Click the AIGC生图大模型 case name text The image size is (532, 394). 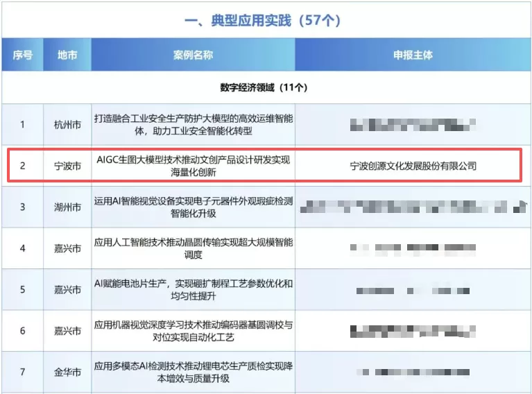coord(193,166)
